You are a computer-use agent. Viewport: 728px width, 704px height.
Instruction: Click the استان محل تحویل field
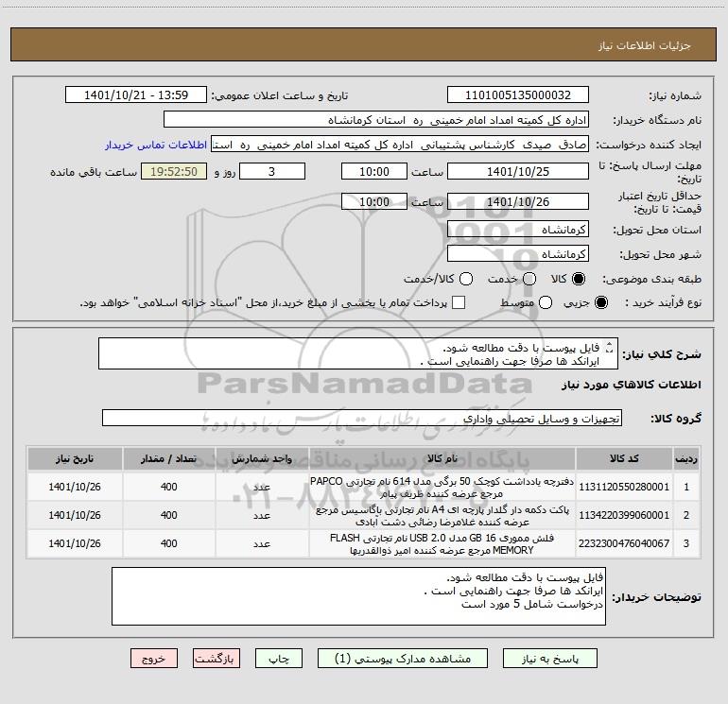(x=518, y=230)
